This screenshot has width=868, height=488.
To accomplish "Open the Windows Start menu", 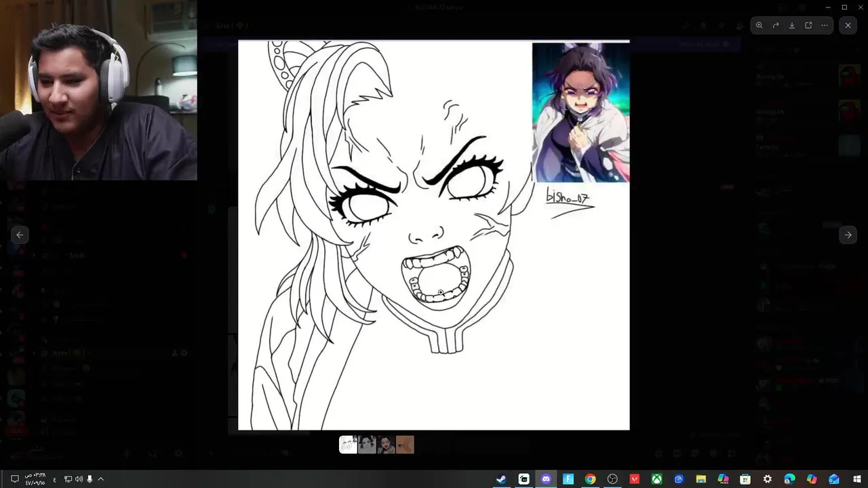I will click(x=856, y=479).
